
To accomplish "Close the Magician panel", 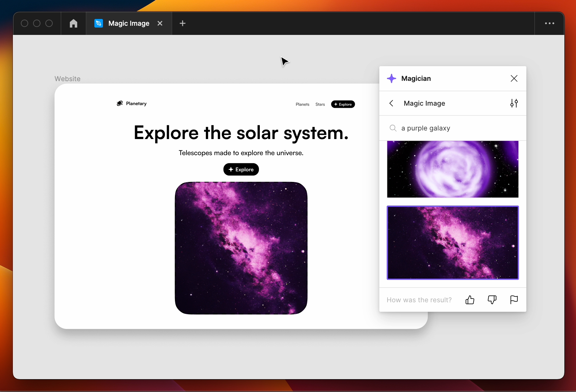I will click(514, 78).
